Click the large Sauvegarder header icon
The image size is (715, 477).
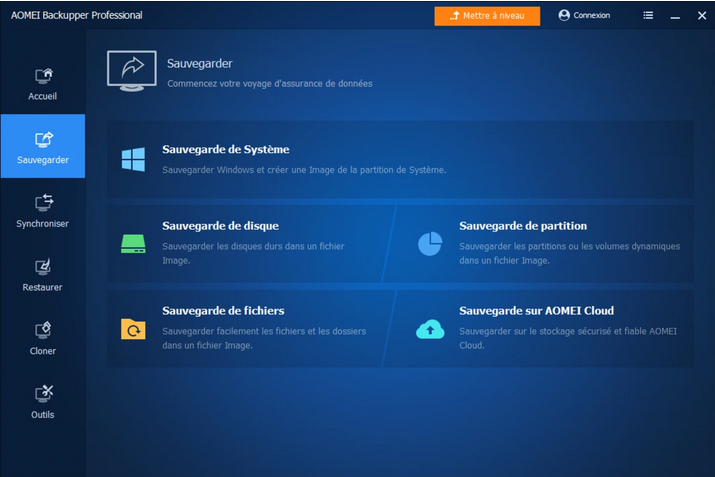pos(131,71)
